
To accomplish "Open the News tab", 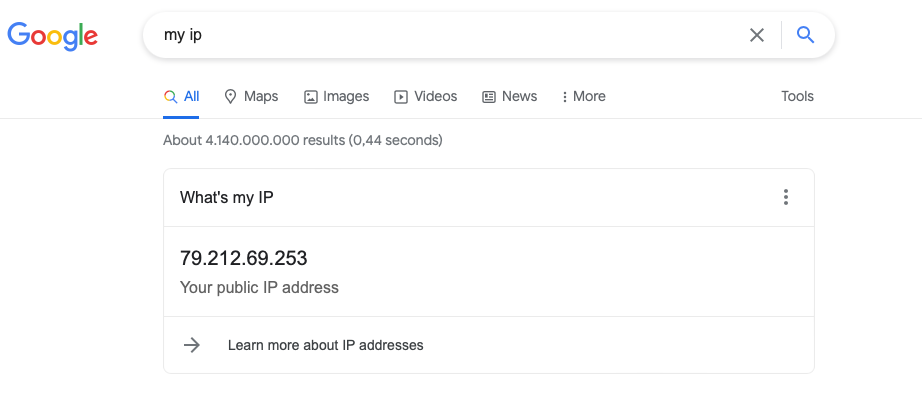I will (509, 96).
